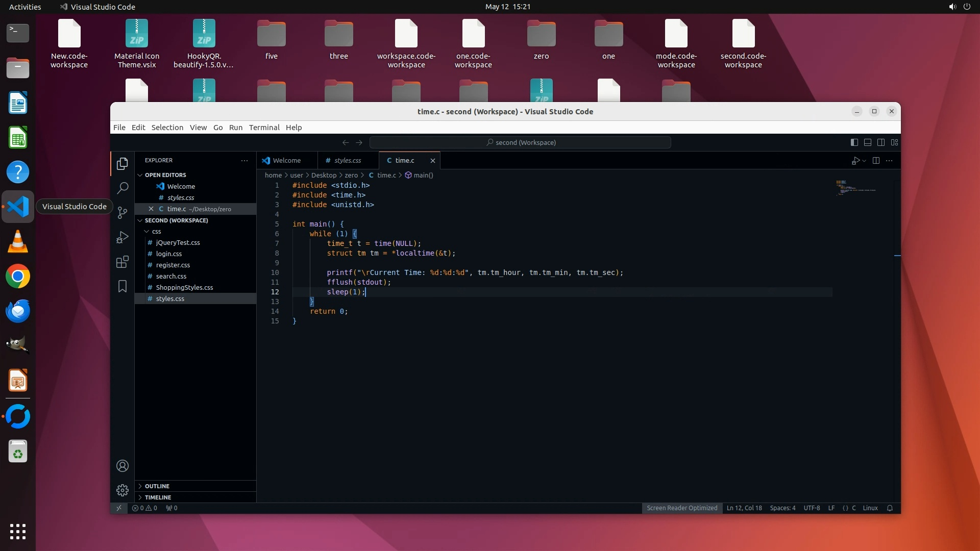
Task: Open the Search view in activity bar
Action: (122, 188)
